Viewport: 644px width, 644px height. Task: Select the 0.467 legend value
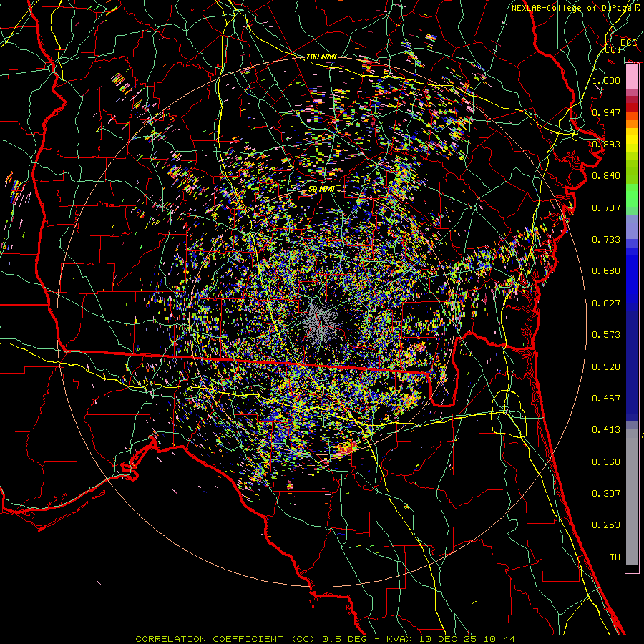click(x=606, y=399)
